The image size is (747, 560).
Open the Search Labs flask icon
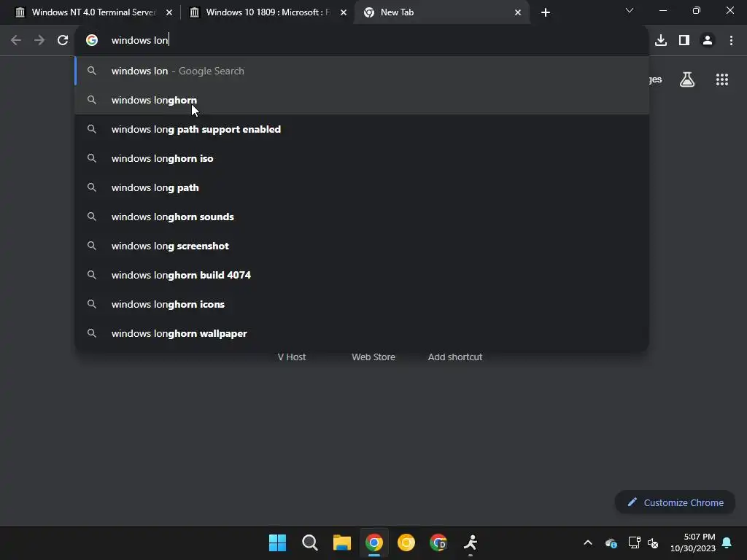(687, 79)
